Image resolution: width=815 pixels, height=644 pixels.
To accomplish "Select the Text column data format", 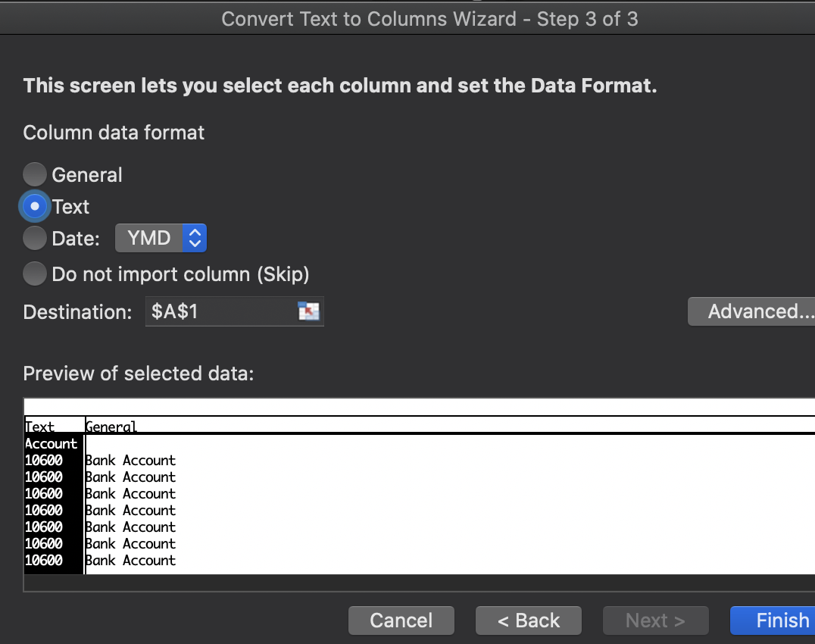I will pyautogui.click(x=34, y=205).
